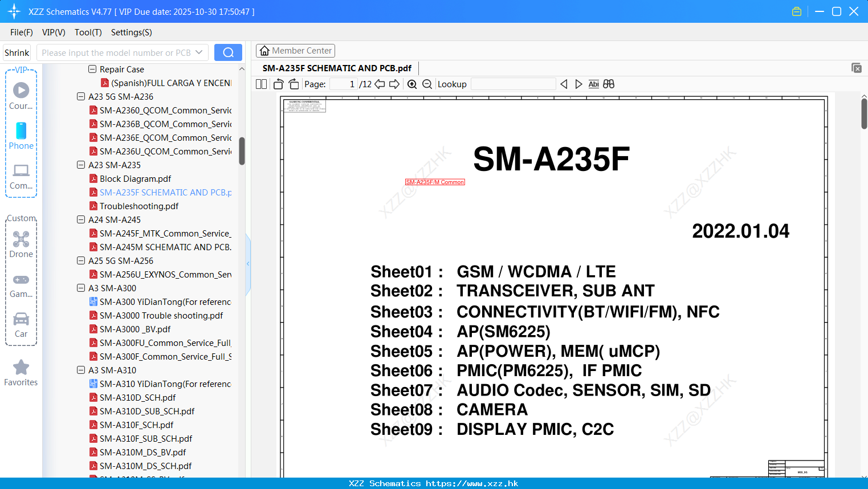Open Block Diagram.pdf
This screenshot has width=868, height=489.
pos(135,178)
